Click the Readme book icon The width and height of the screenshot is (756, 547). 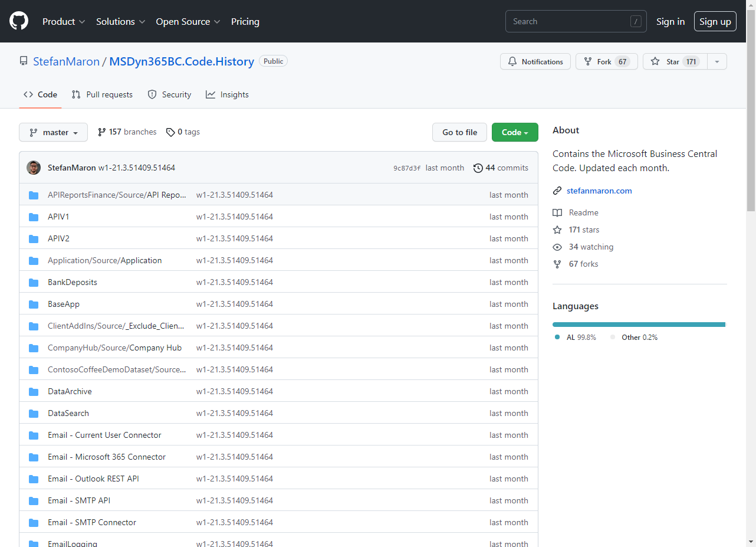557,212
